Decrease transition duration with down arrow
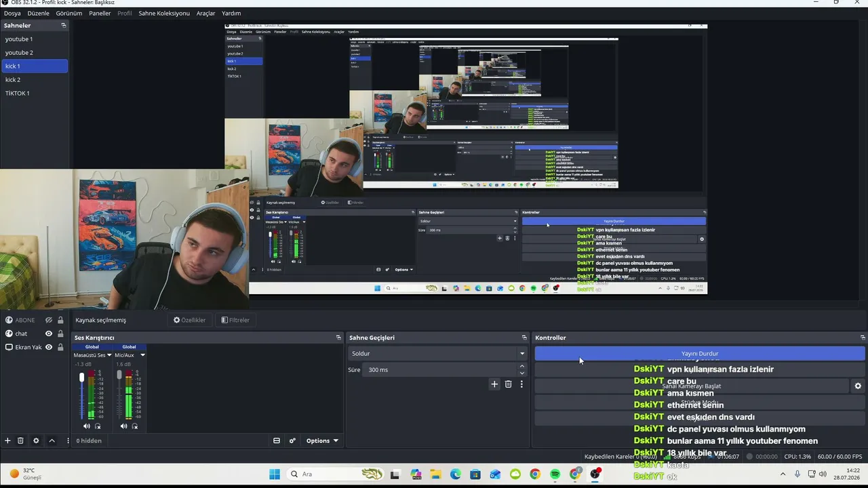This screenshot has height=488, width=868. (x=522, y=373)
